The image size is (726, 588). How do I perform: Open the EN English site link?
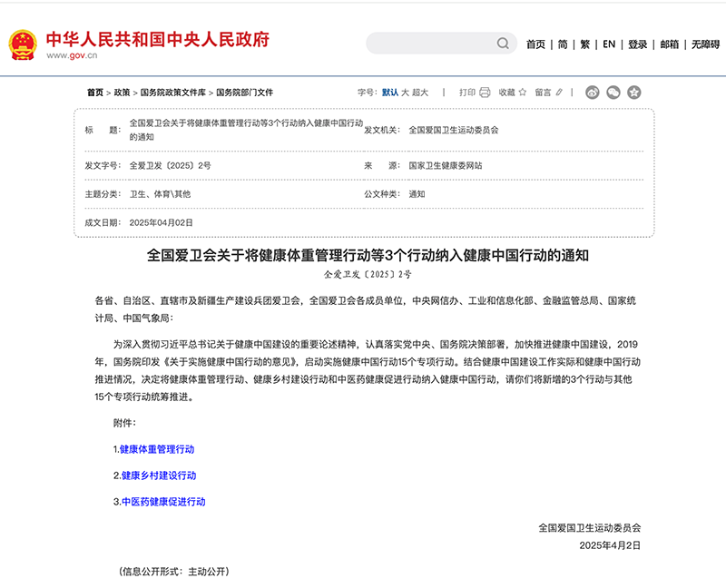[x=609, y=44]
